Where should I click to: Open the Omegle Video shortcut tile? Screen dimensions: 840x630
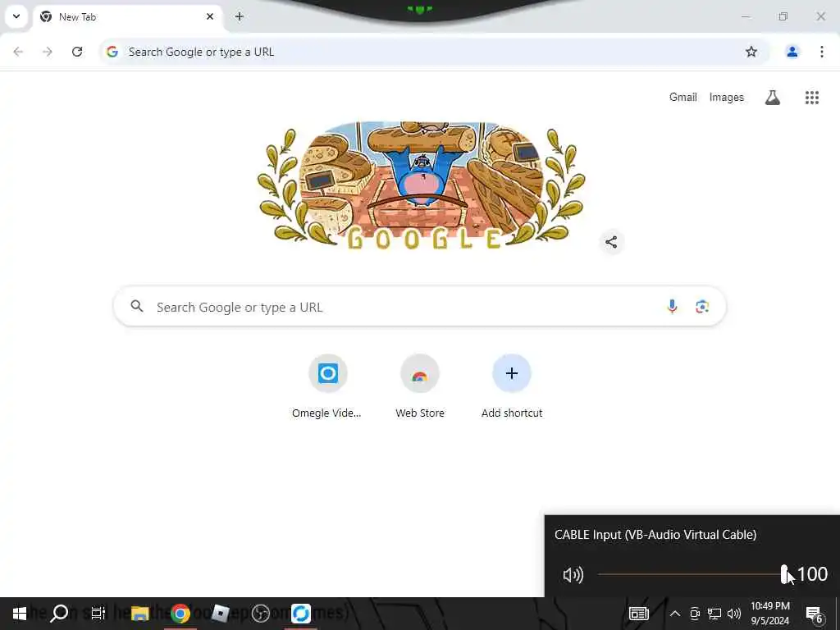(327, 386)
